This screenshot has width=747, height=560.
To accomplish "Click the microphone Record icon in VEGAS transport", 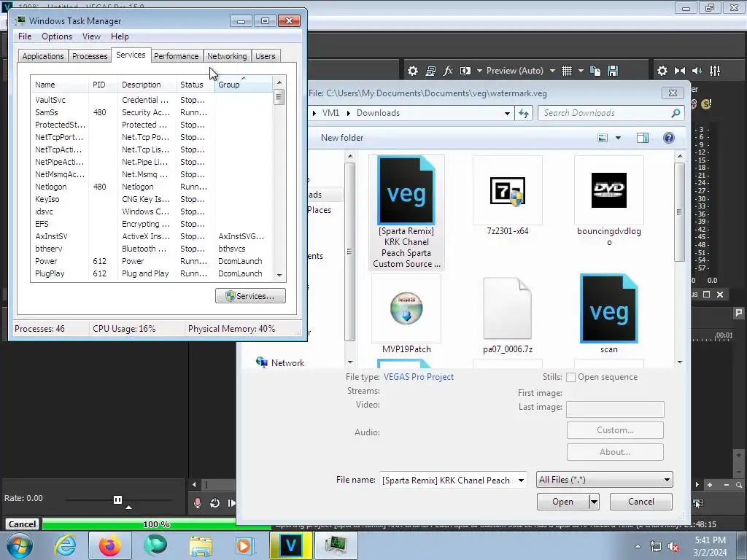I will click(x=197, y=503).
